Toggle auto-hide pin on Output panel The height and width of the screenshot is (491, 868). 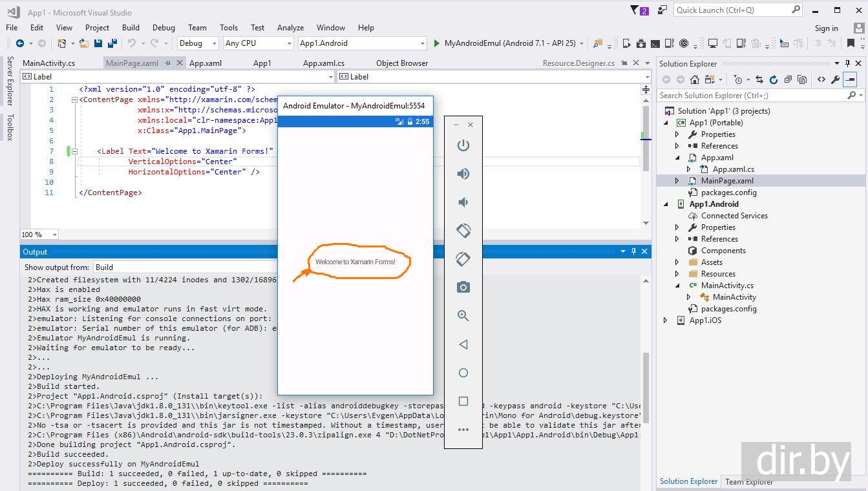pyautogui.click(x=633, y=251)
